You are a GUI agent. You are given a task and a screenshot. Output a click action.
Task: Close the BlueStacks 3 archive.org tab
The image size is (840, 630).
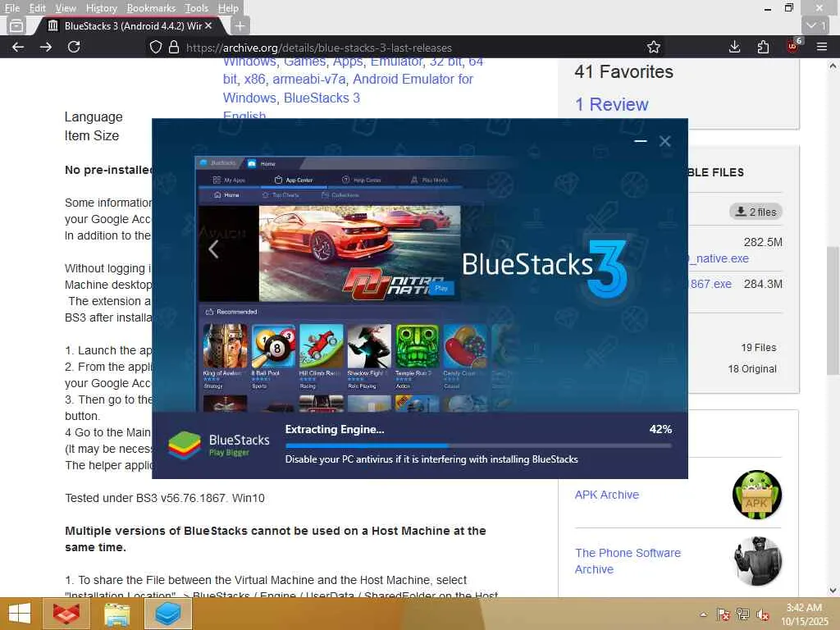208,25
